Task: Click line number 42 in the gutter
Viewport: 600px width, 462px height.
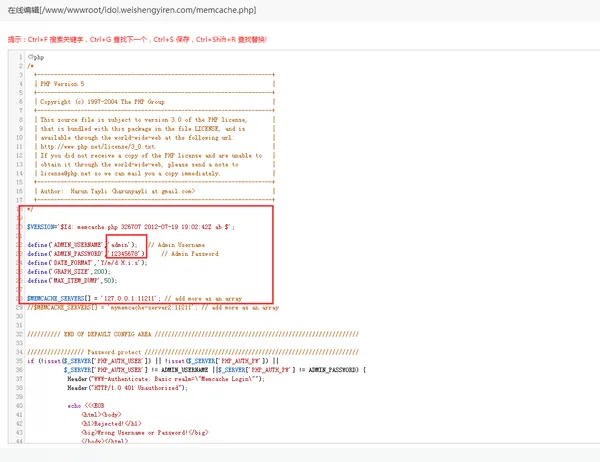Action: coord(20,424)
